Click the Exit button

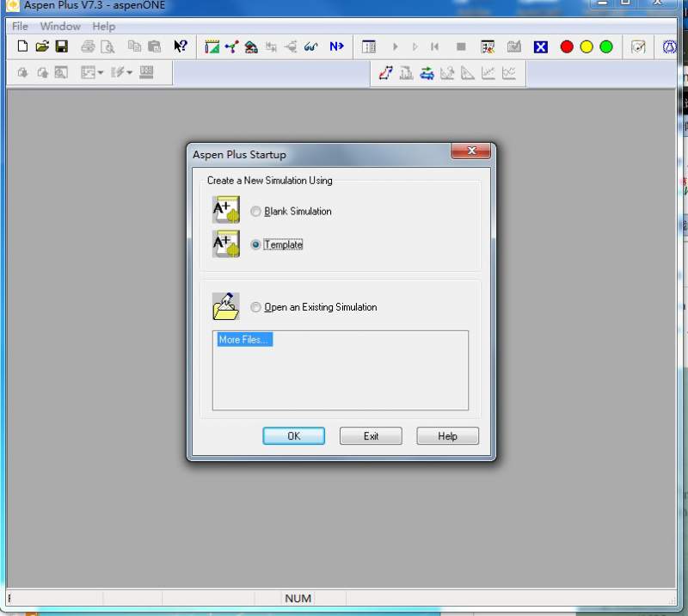pyautogui.click(x=371, y=436)
